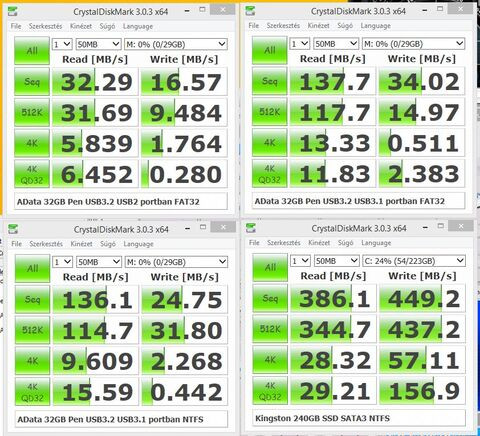Select 512K write result 31.80
The height and width of the screenshot is (436, 480).
point(185,330)
